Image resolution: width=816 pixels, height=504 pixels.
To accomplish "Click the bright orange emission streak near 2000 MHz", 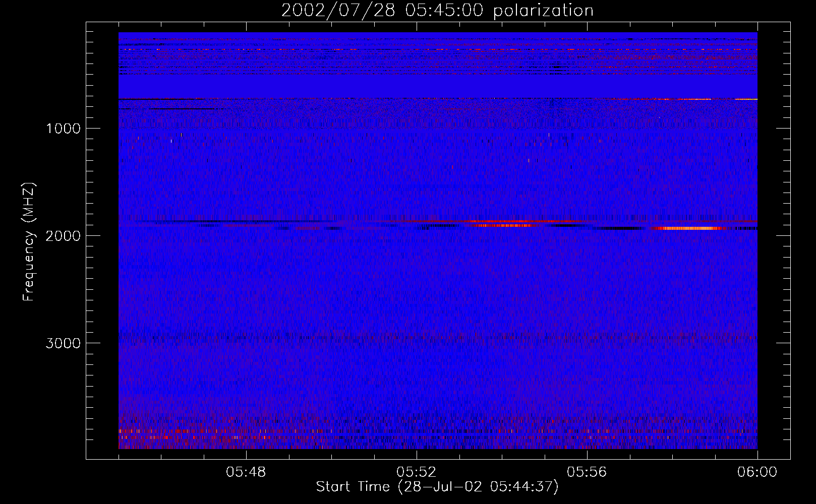I will (688, 228).
